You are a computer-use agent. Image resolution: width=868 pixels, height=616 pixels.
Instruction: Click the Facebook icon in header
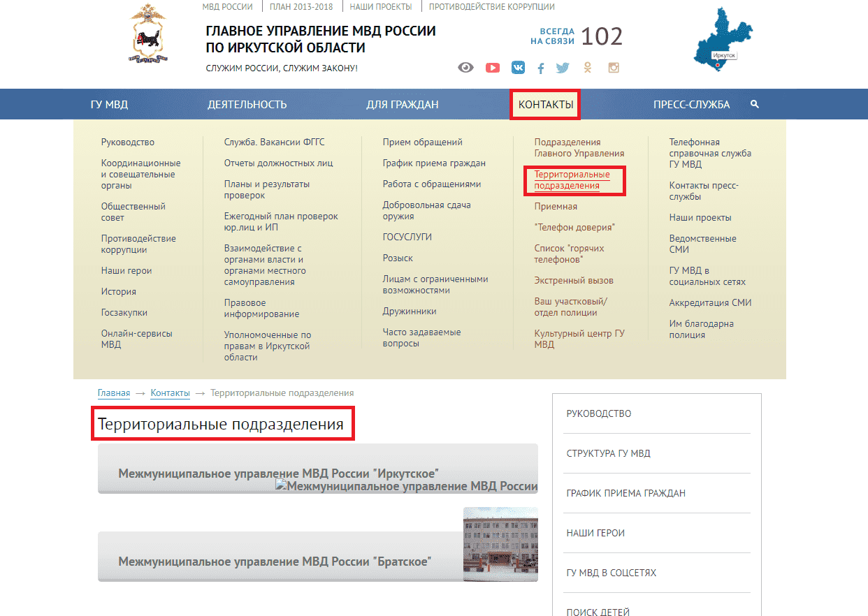tap(540, 68)
